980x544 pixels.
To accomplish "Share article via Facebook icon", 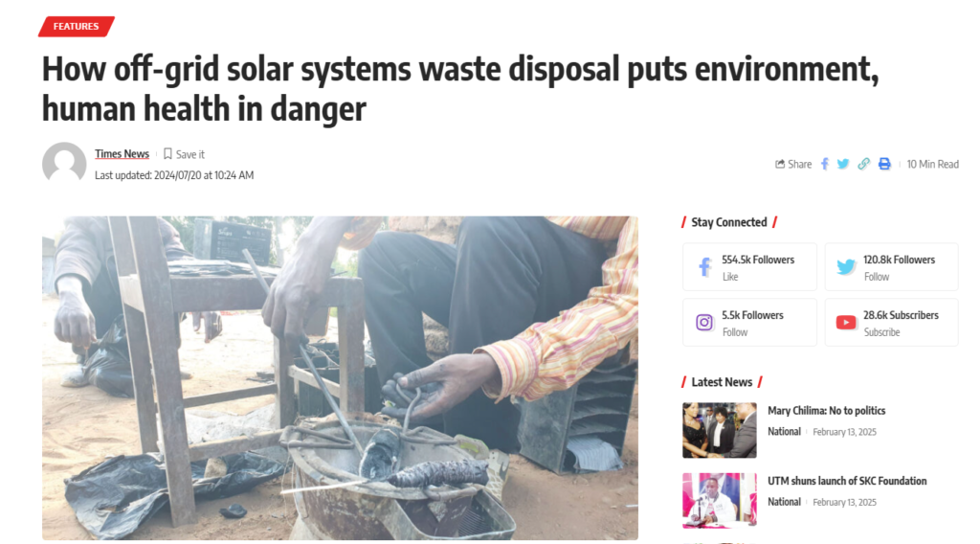I will click(825, 164).
